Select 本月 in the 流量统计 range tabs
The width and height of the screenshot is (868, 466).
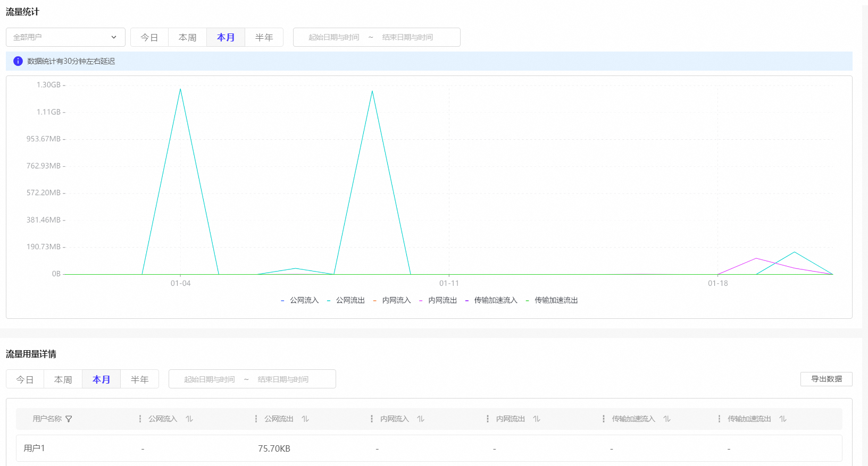point(226,37)
